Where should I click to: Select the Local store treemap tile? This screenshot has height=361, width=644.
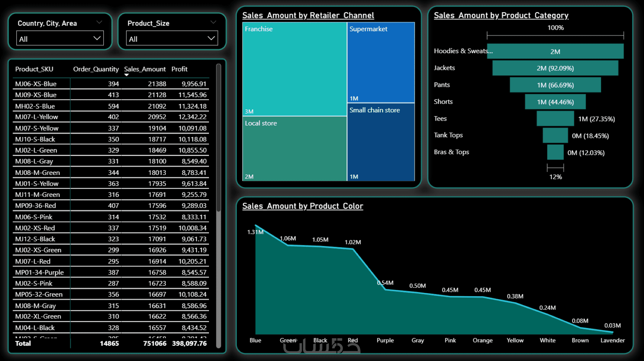coord(294,149)
